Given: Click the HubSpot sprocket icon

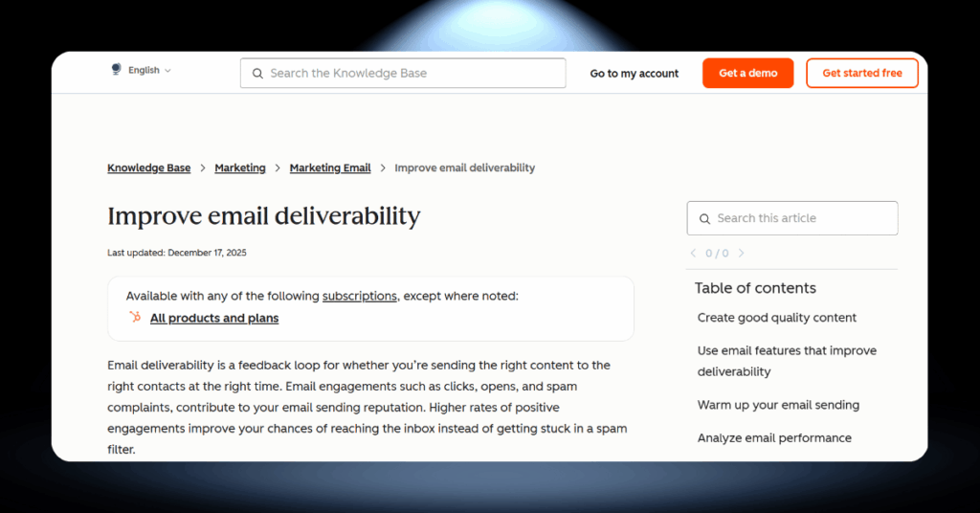Looking at the screenshot, I should tap(135, 317).
